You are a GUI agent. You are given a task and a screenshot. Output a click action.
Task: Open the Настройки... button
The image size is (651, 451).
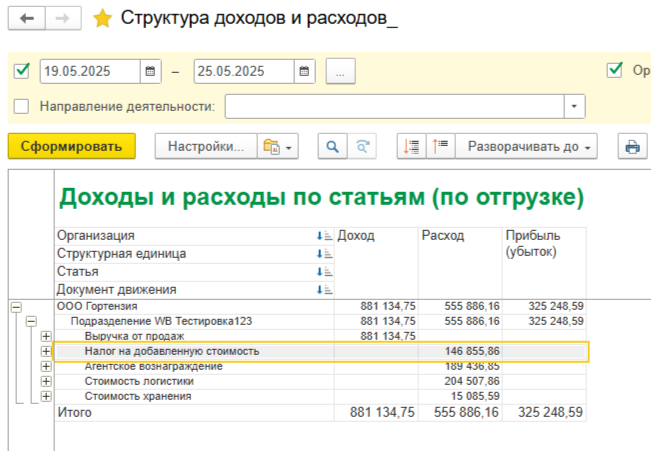pos(205,147)
